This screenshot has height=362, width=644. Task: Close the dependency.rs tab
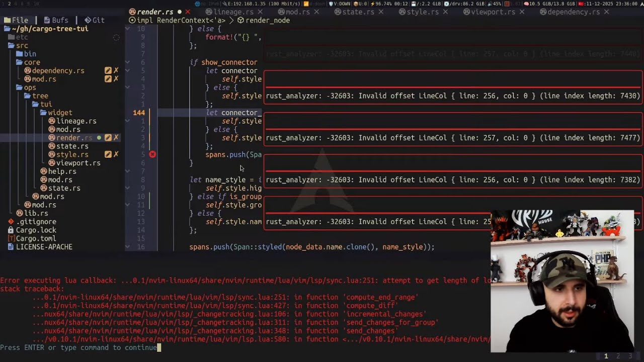pyautogui.click(x=606, y=12)
